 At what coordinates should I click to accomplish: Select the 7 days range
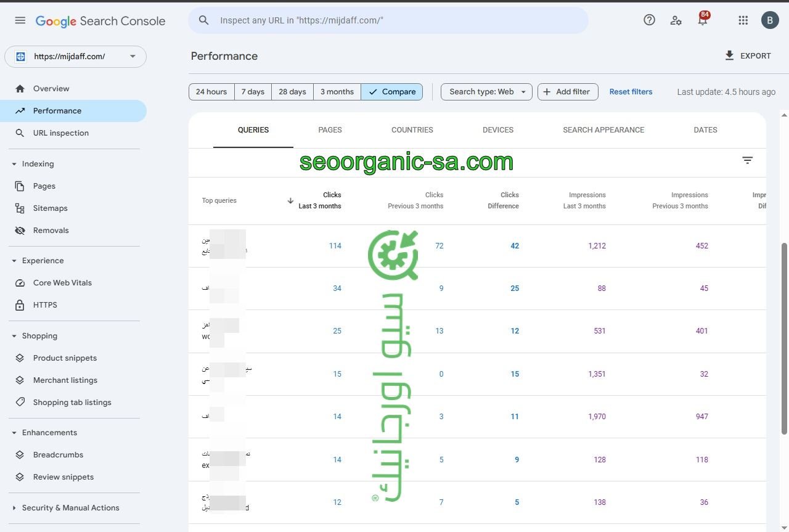253,92
